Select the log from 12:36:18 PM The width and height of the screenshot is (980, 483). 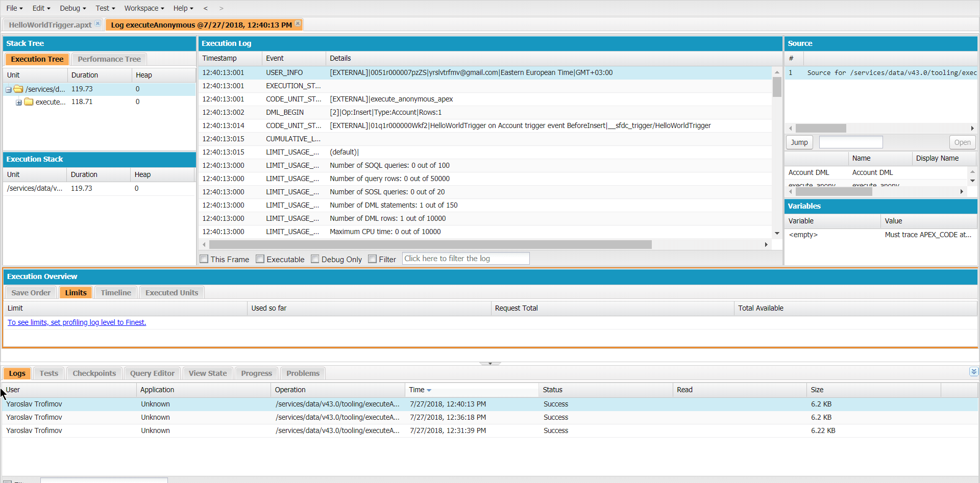click(490, 417)
